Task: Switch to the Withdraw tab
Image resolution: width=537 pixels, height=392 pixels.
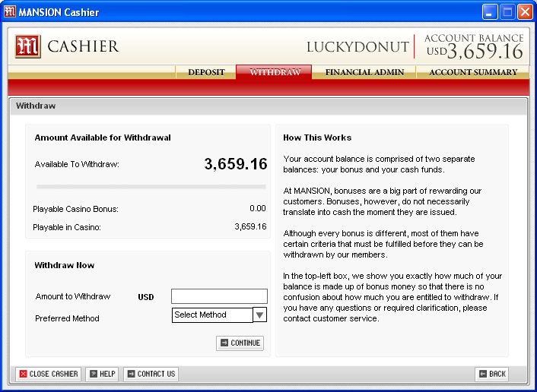Action: (x=274, y=72)
